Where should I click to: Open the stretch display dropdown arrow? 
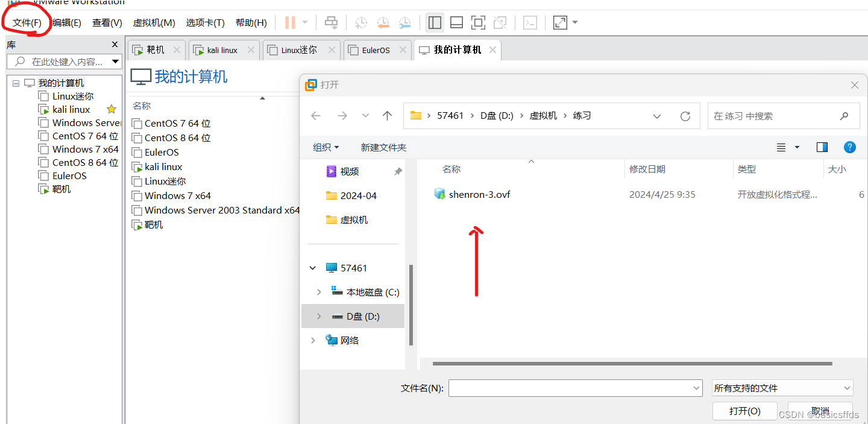coord(575,23)
